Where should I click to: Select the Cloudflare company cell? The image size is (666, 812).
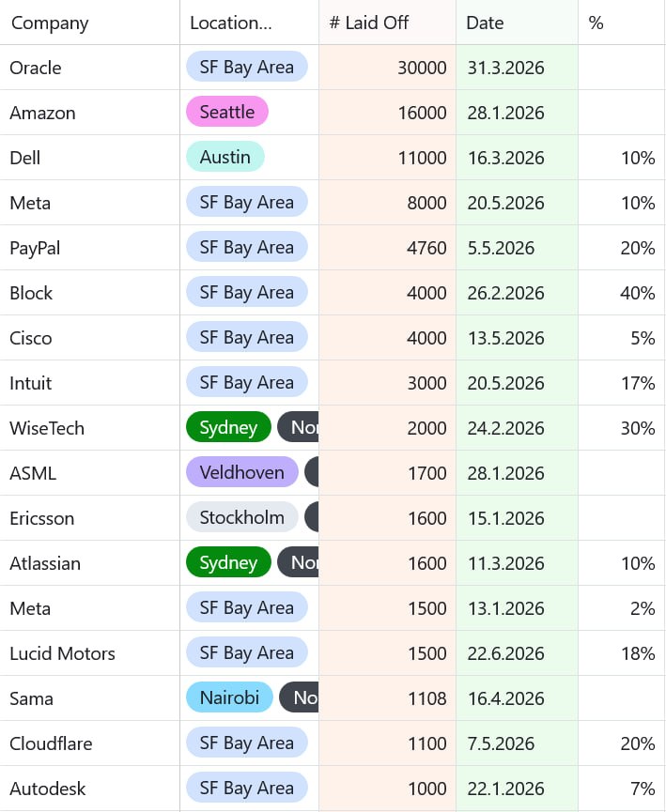(x=89, y=743)
